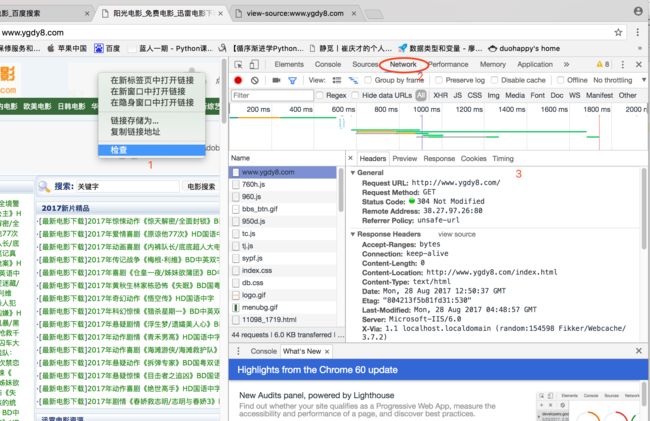Image resolution: width=650 pixels, height=421 pixels.
Task: Enable the Regex filter checkbox
Action: pos(320,95)
